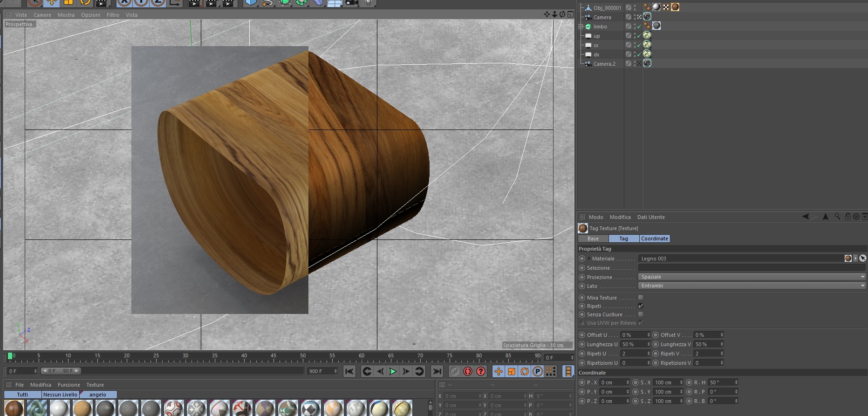Click the material picker arrow beside Legno 003

862,259
